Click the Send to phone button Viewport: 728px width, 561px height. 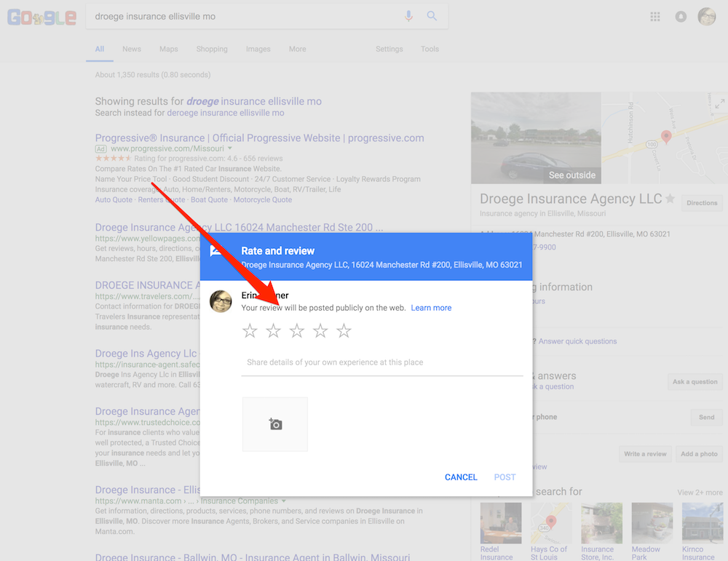707,417
